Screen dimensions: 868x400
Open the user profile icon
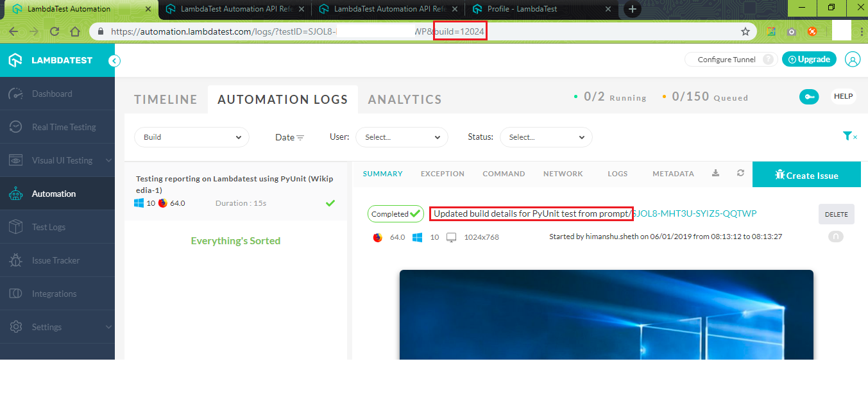tap(852, 60)
